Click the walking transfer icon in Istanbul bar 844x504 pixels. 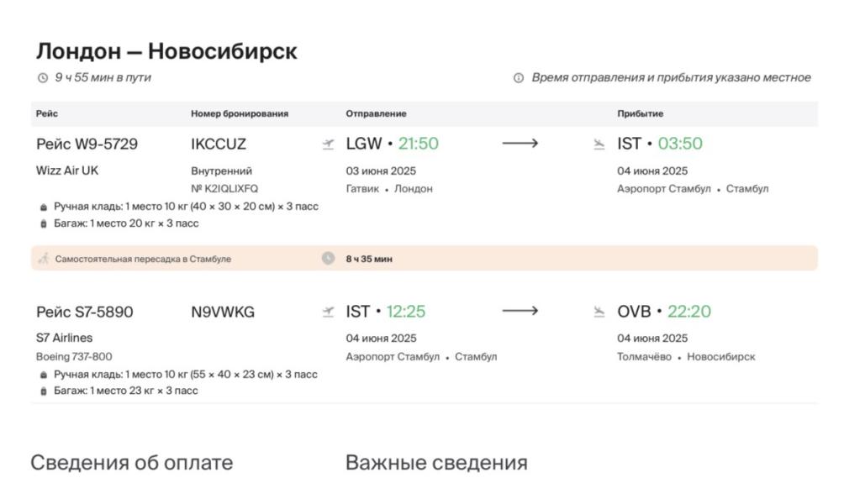pos(44,259)
